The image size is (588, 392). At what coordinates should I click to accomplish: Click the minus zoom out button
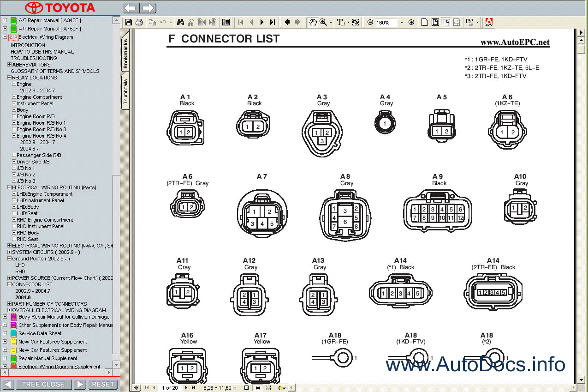point(370,22)
